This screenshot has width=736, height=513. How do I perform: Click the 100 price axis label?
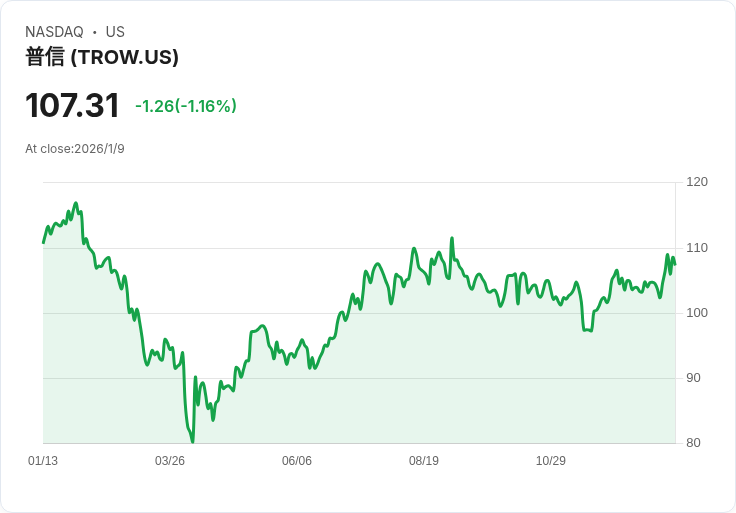[697, 313]
